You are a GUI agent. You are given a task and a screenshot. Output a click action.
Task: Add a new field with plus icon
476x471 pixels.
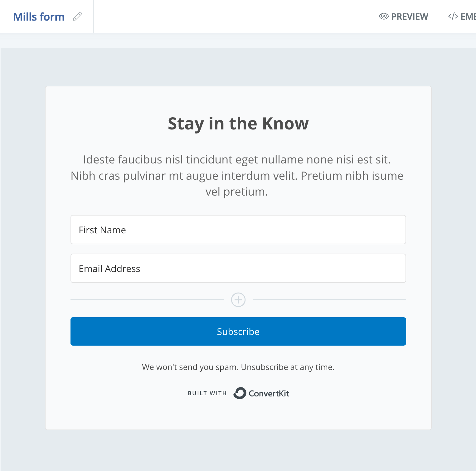coord(238,300)
